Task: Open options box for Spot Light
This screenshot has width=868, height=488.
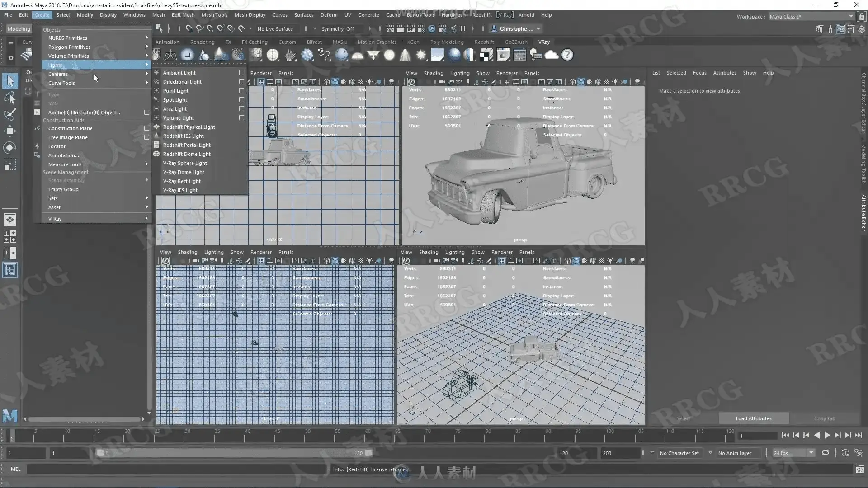Action: click(241, 100)
